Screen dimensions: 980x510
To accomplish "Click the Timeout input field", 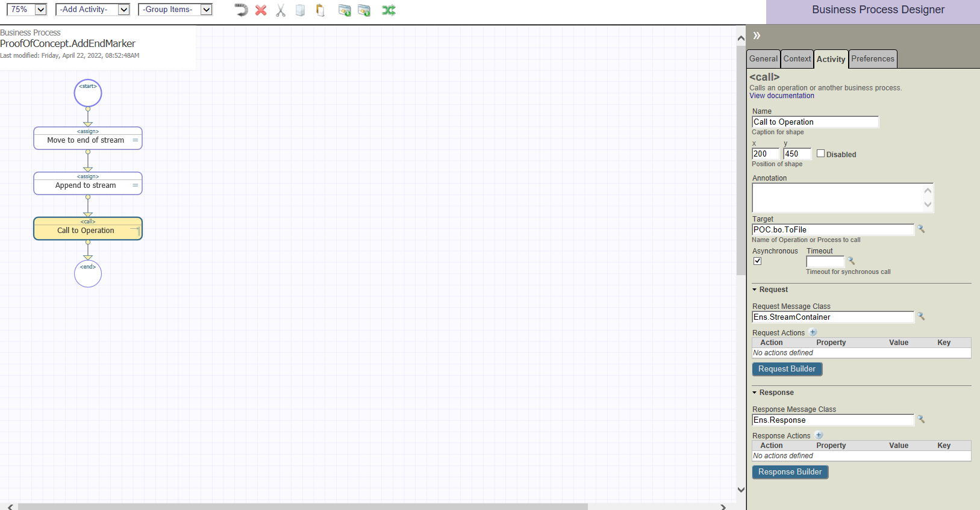I will tap(825, 261).
